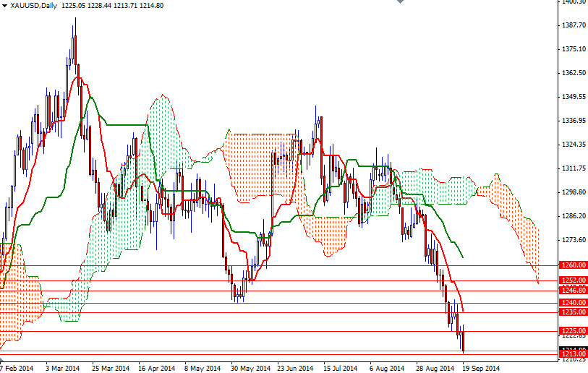Click the 3 Mar 2014 date label
The height and width of the screenshot is (373, 588).
tap(62, 368)
